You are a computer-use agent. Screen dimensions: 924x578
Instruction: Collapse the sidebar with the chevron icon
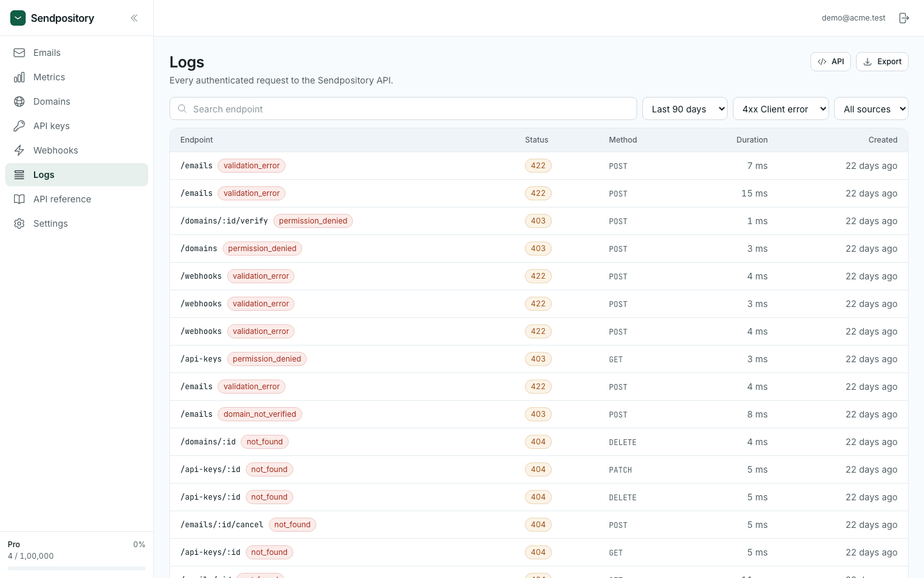pos(134,18)
